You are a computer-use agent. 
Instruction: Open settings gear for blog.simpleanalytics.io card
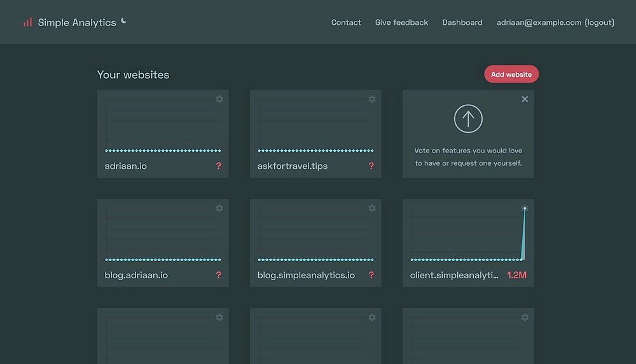372,208
